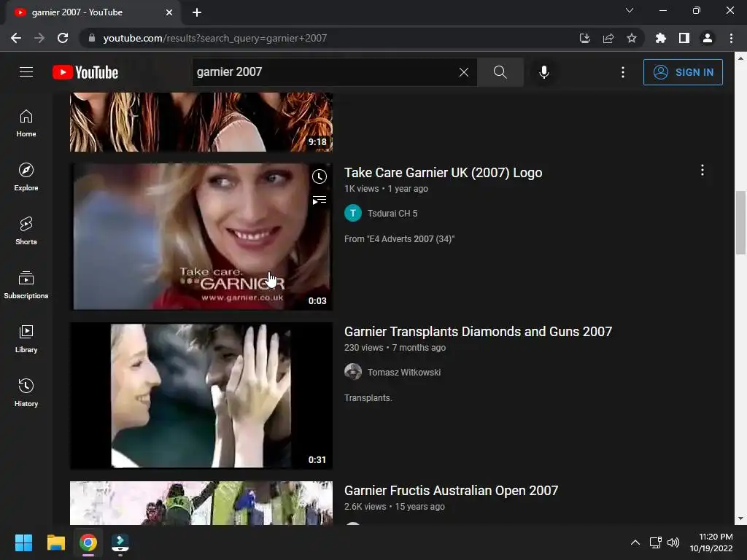The width and height of the screenshot is (747, 560).
Task: Reload the page with the refresh icon
Action: [x=63, y=38]
